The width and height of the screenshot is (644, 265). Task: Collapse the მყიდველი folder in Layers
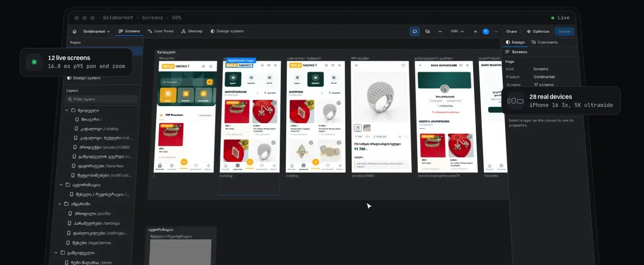click(x=67, y=110)
